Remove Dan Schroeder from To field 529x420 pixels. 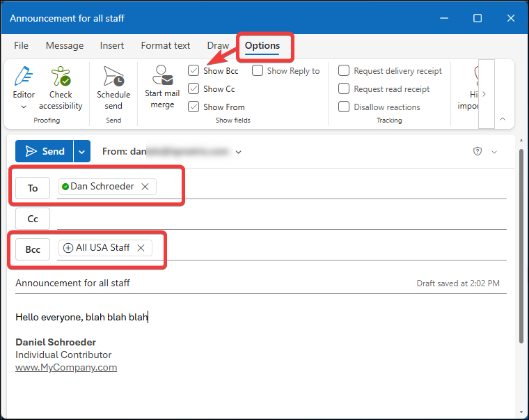pyautogui.click(x=145, y=187)
